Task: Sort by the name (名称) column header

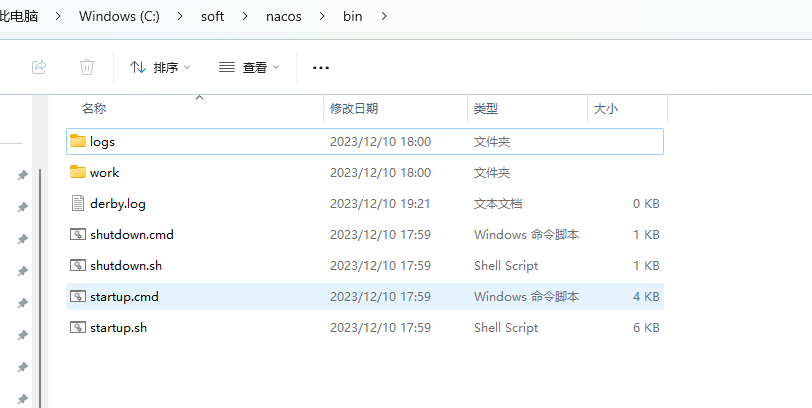Action: click(x=94, y=108)
